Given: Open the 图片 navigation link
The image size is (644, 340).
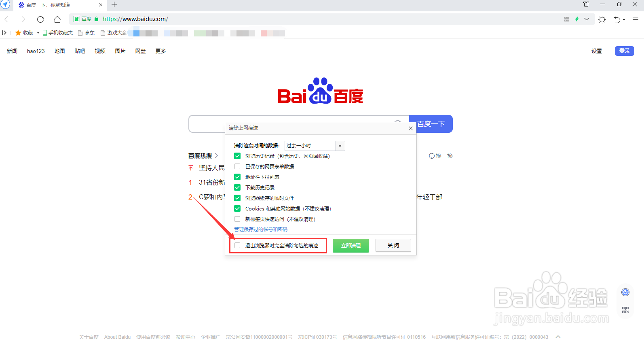Looking at the screenshot, I should pos(120,51).
